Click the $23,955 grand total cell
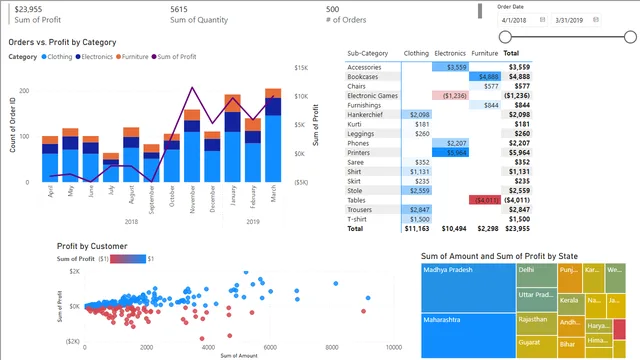This screenshot has height=360, width=640. (517, 229)
